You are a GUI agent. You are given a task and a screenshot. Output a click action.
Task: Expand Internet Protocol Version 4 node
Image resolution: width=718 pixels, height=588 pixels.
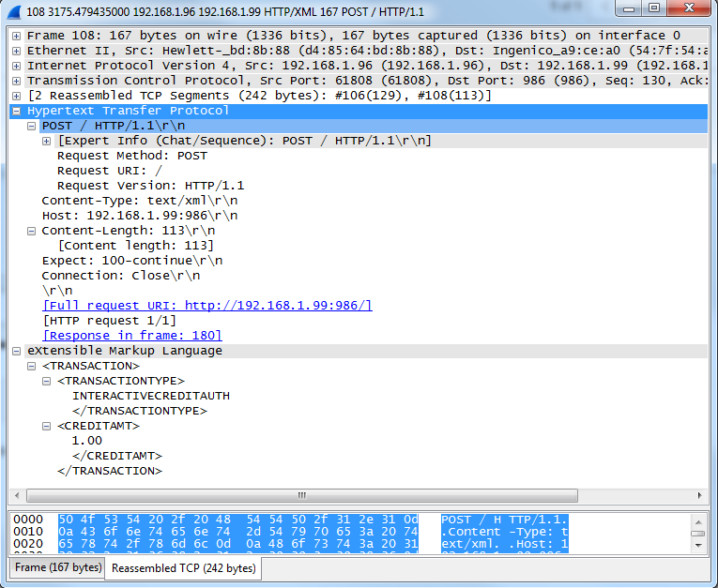pos(16,66)
